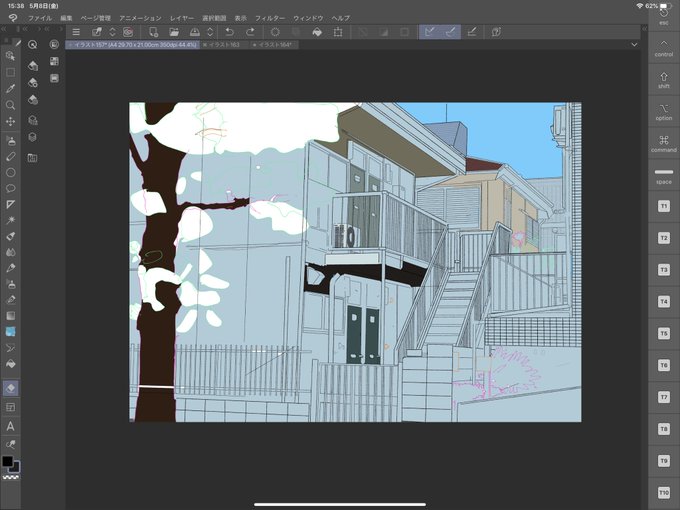Open the アニメーション menu
Image resolution: width=680 pixels, height=510 pixels.
click(140, 18)
